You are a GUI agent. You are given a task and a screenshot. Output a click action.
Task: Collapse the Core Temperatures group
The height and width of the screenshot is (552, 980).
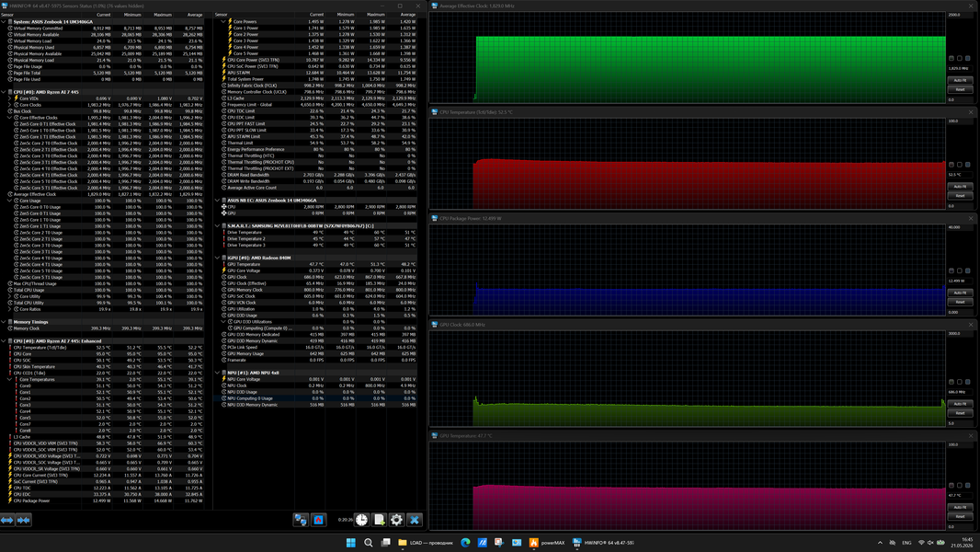click(9, 379)
